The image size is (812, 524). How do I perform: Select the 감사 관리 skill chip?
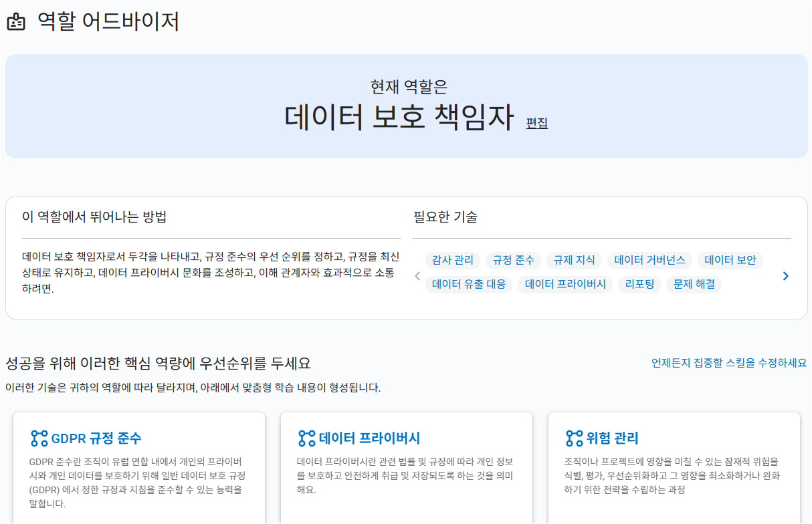pos(452,260)
